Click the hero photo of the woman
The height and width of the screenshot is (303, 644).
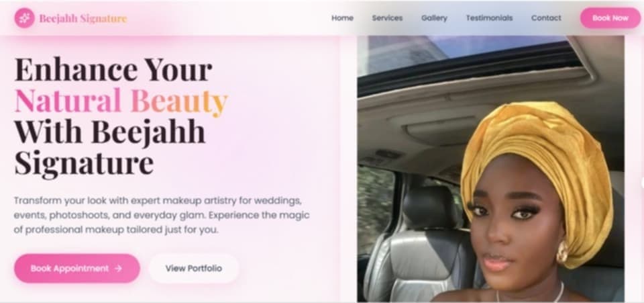[x=490, y=169]
